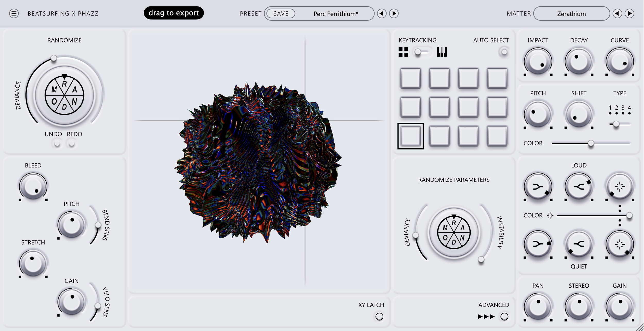Click the drag to export button
This screenshot has width=644, height=331.
click(x=174, y=13)
